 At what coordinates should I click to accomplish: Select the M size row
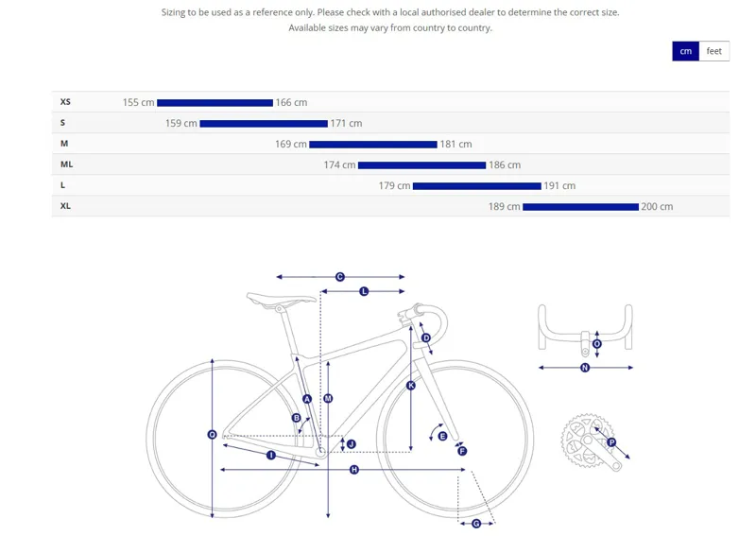point(390,144)
